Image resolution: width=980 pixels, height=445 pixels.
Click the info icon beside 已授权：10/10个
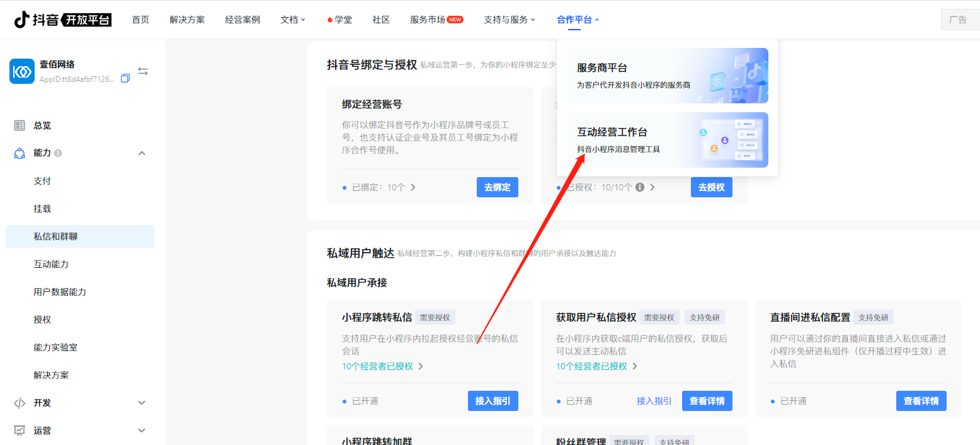[x=640, y=187]
